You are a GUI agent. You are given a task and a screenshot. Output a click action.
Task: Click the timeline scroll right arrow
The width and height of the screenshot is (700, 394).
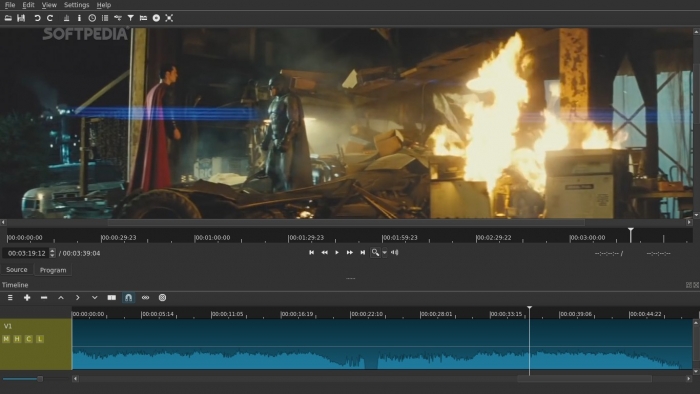coord(689,379)
